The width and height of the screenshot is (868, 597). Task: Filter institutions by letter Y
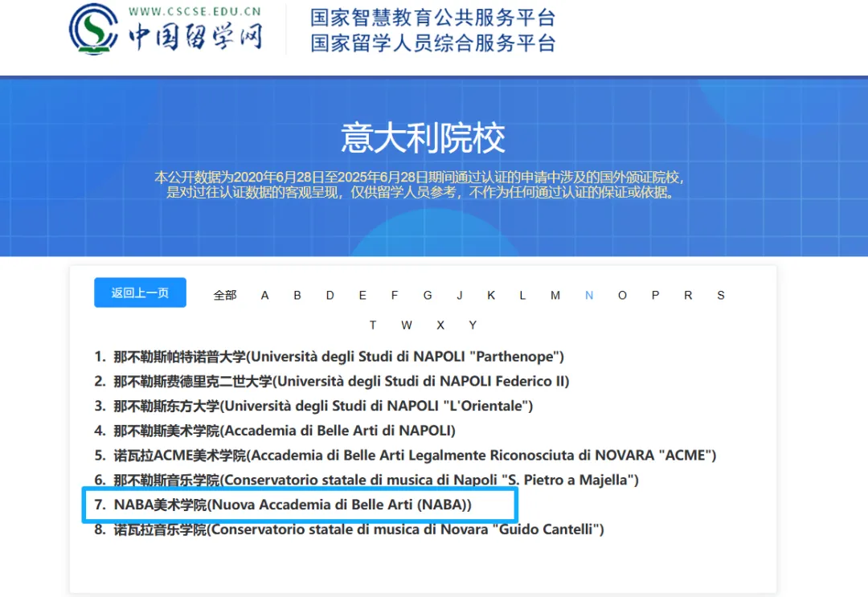tap(473, 325)
